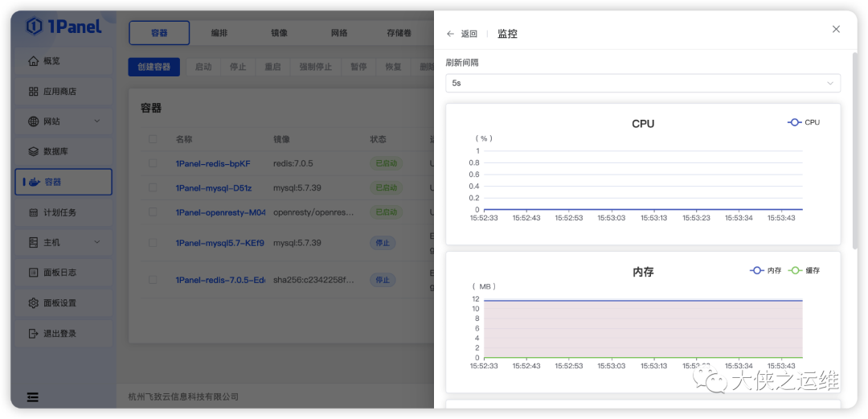Click the globe icon beside 网站
This screenshot has height=419, width=868.
(33, 121)
